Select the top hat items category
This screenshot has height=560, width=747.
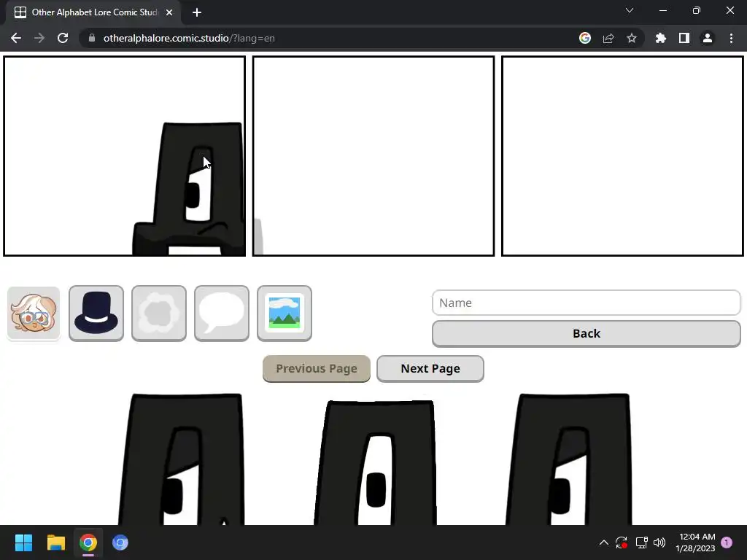pos(96,314)
